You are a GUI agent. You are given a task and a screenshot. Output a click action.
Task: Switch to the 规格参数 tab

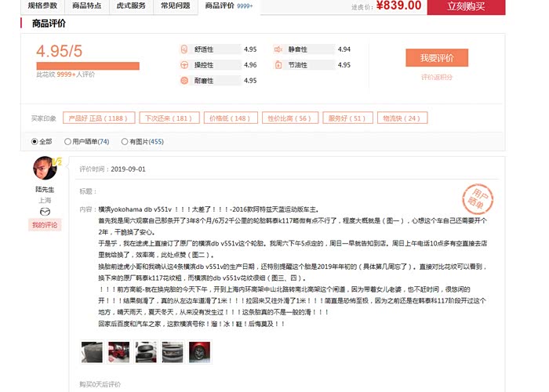pos(42,5)
